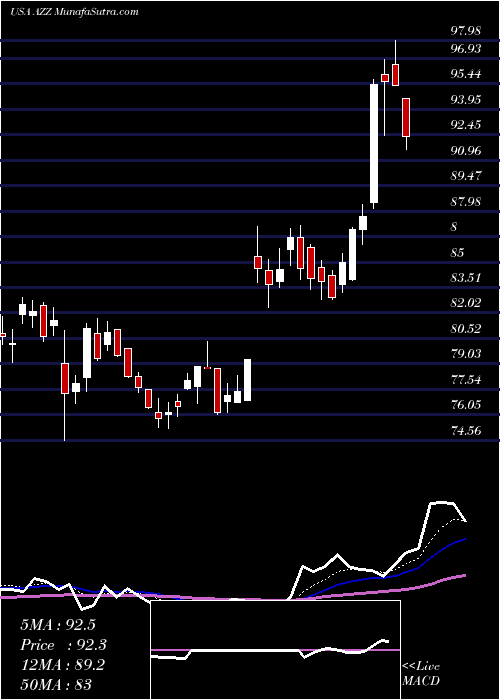Select the 82.02 price axis label
The width and height of the screenshot is (500, 700).
466,303
